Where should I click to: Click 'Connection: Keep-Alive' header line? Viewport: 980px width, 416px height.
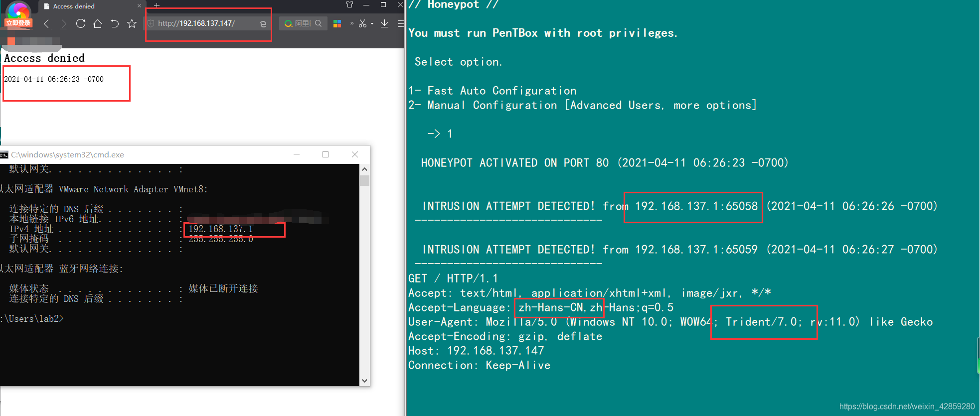(x=479, y=365)
